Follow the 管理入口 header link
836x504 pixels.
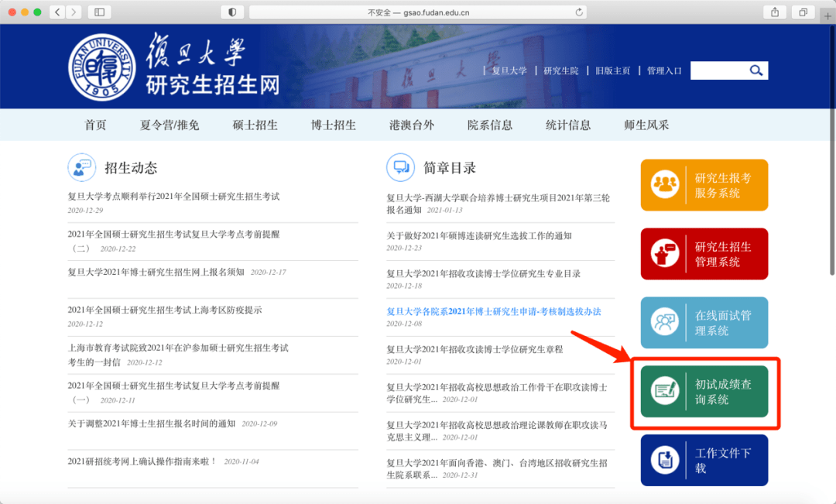tap(664, 70)
